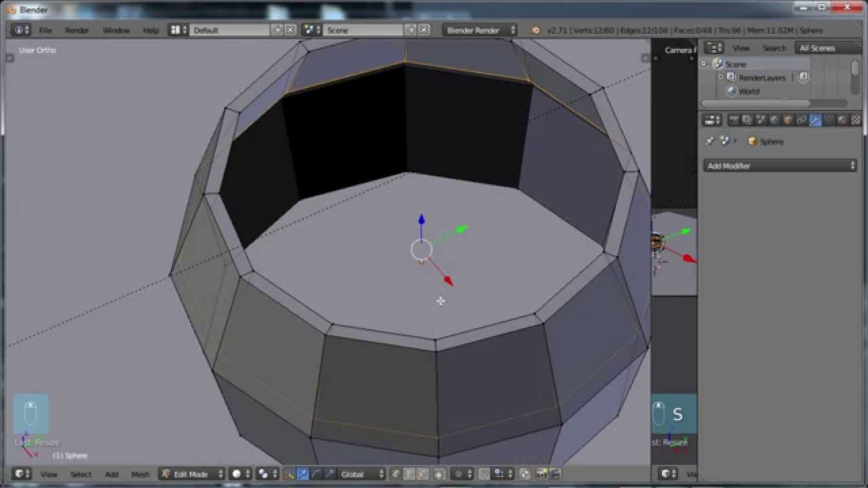Screen dimensions: 868x488
Task: Add a new screen layout with plus button
Action: click(x=277, y=30)
